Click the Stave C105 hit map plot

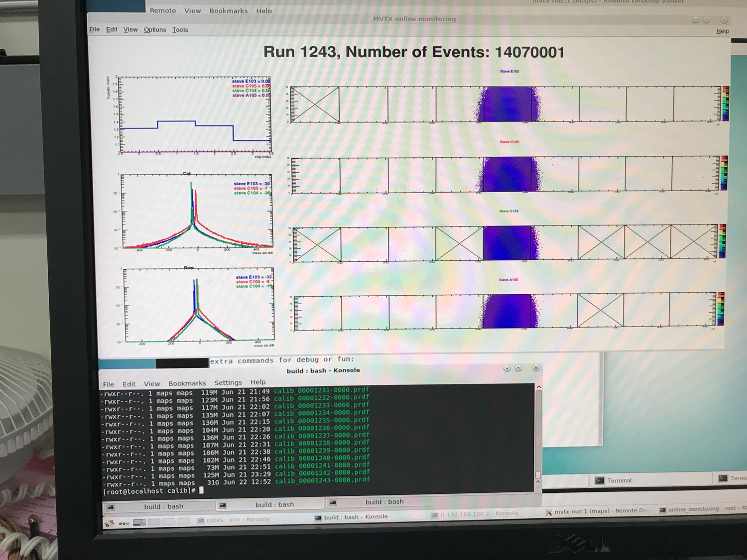(505, 174)
